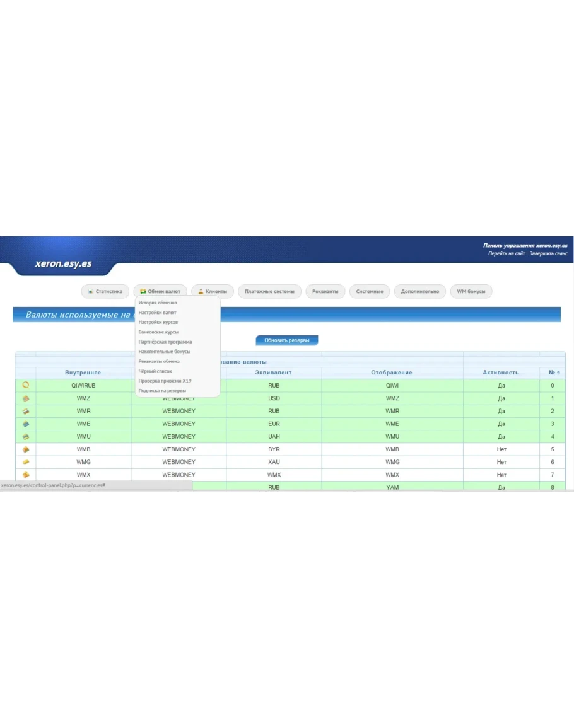Open the Системные menu
Image resolution: width=574 pixels, height=728 pixels.
(369, 291)
